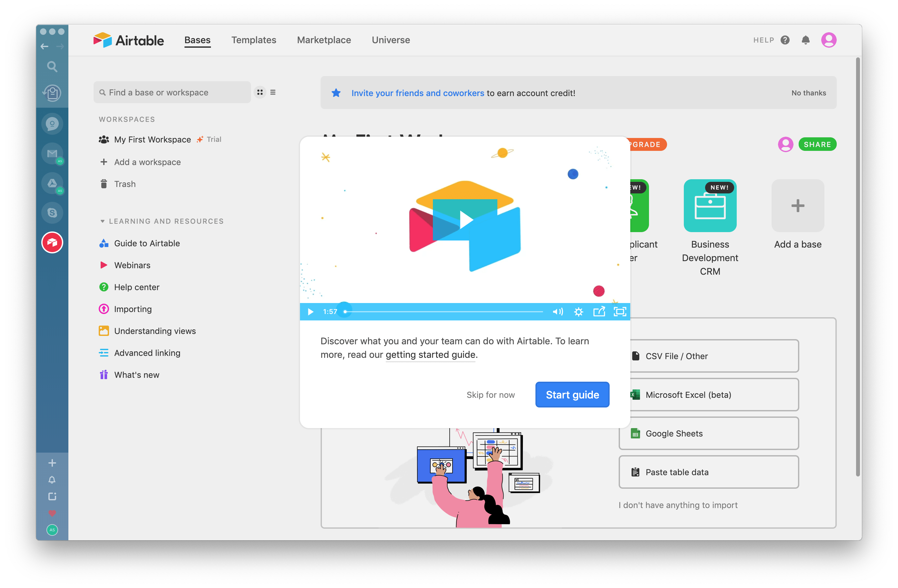898x588 pixels.
Task: Open the Trash
Action: 125,184
